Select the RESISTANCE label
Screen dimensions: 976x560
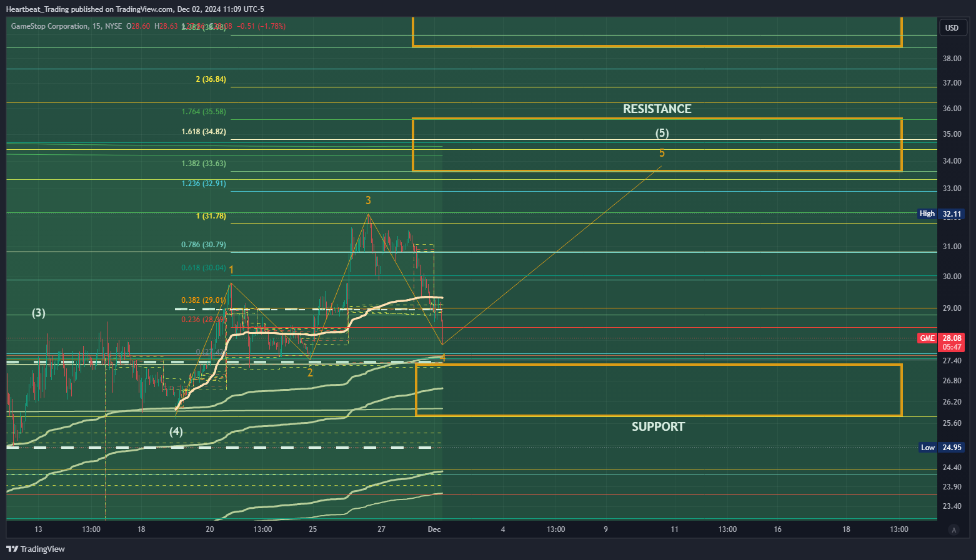[657, 109]
